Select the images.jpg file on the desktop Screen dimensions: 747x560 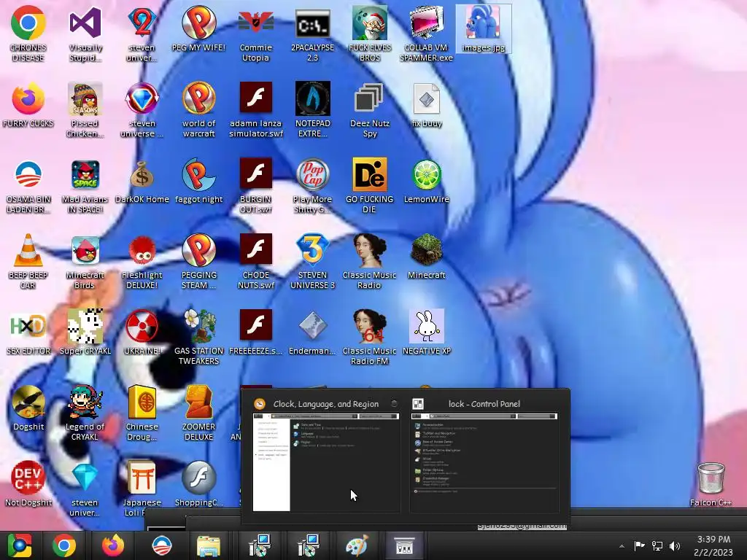point(484,28)
